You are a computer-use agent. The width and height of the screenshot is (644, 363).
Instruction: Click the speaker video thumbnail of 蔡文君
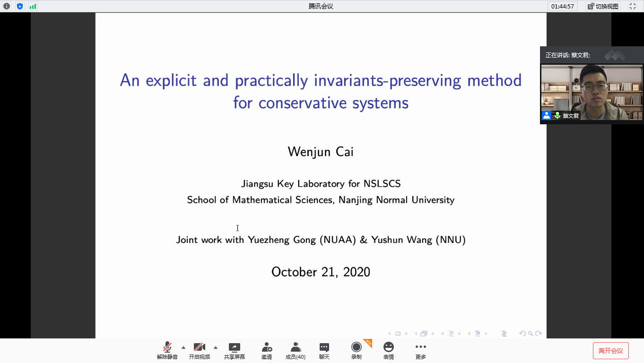[592, 92]
